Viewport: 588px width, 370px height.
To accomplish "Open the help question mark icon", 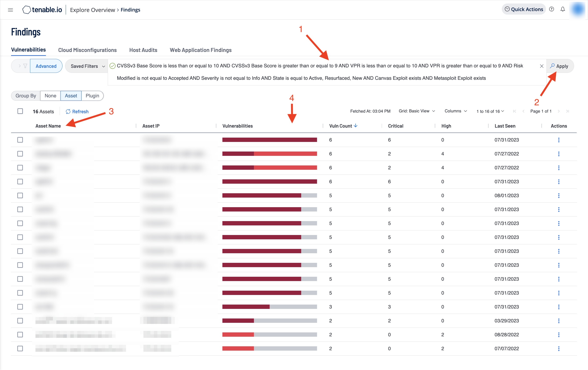I will pos(551,9).
